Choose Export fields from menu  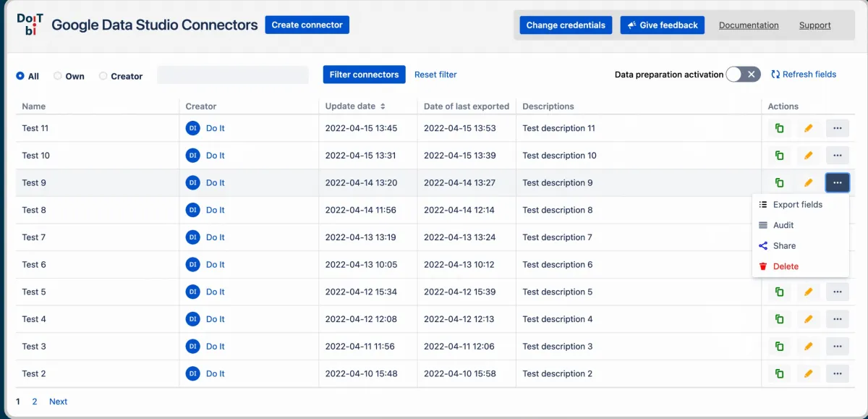[x=800, y=205]
